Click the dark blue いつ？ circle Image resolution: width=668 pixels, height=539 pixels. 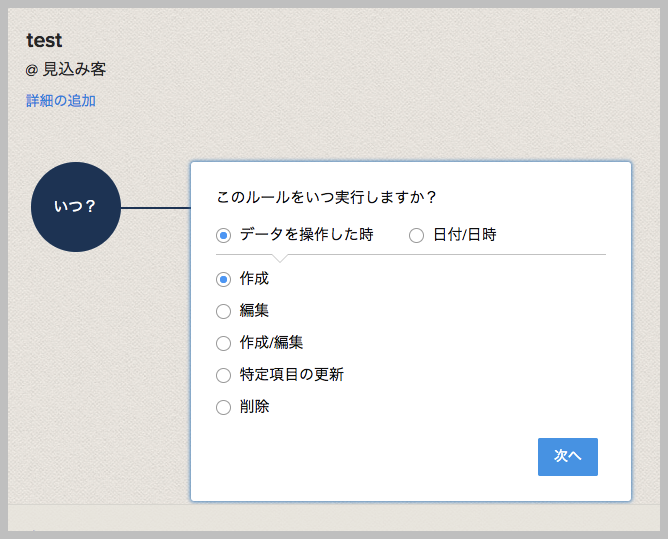point(75,207)
